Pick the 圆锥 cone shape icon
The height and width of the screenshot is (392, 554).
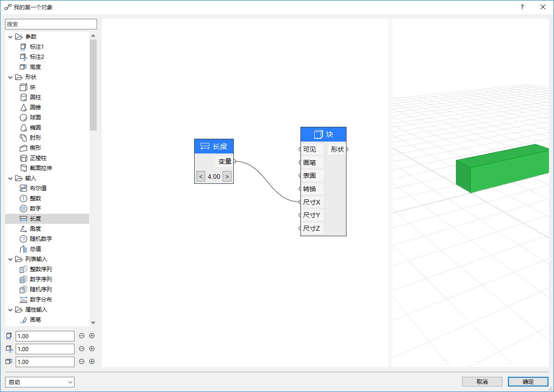coord(23,108)
